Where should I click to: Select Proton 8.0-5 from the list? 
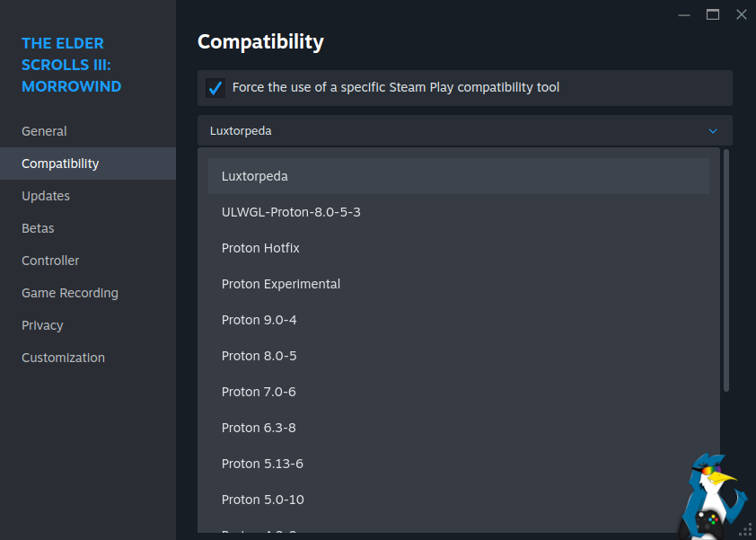[x=259, y=356]
